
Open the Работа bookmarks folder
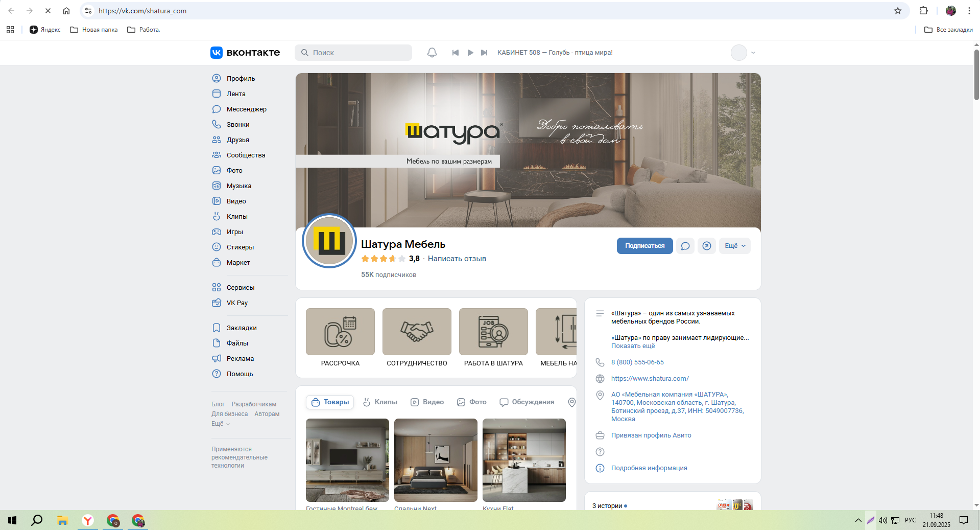pos(144,30)
